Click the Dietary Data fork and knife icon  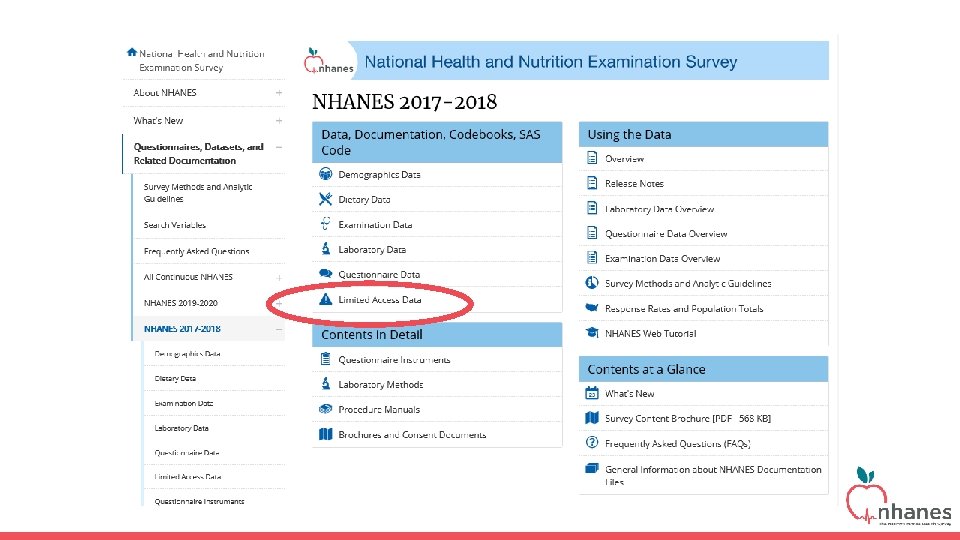326,199
